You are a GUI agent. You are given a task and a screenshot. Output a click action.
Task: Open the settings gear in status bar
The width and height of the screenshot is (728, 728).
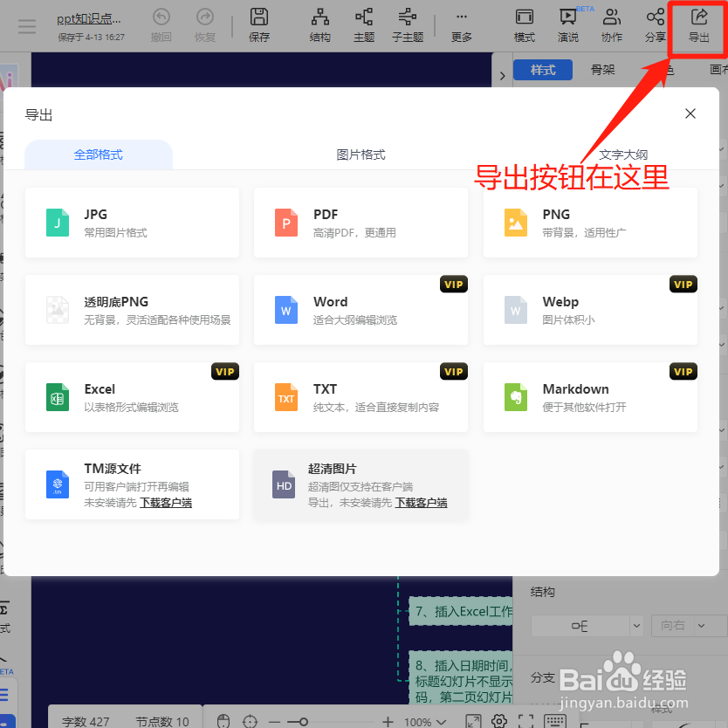(498, 722)
